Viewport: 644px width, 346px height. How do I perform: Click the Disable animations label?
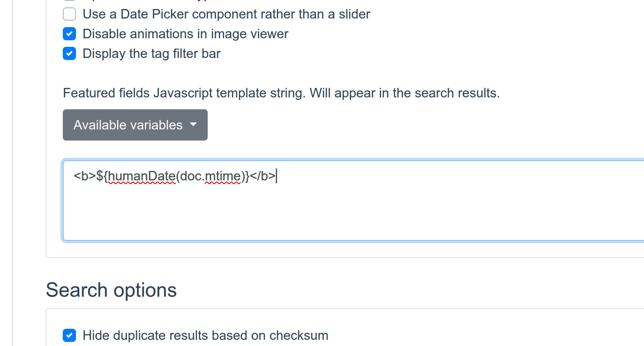186,33
